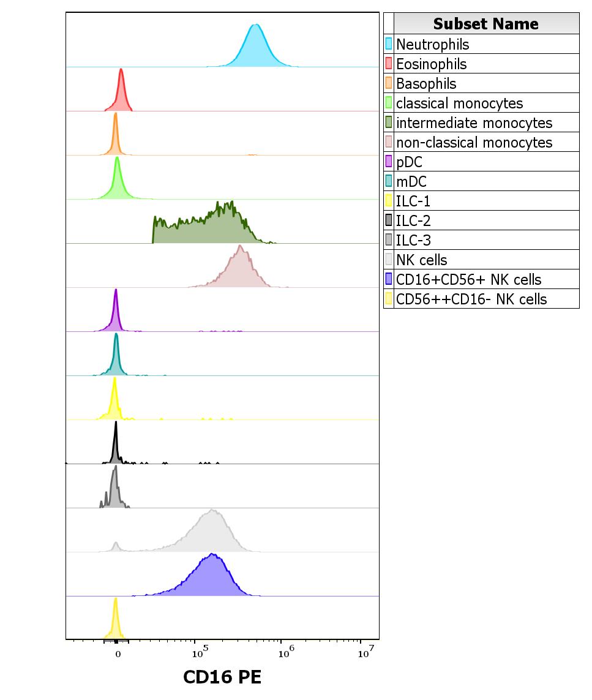Viewport: 592px width, 700px height.
Task: Select the Neutrophils histogram peak
Action: [x=255, y=37]
